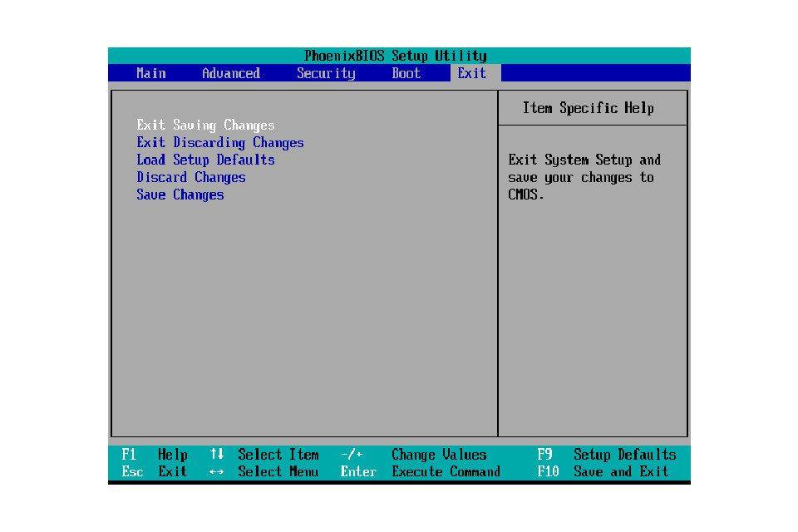Pick Load Setup Defaults option

point(205,160)
